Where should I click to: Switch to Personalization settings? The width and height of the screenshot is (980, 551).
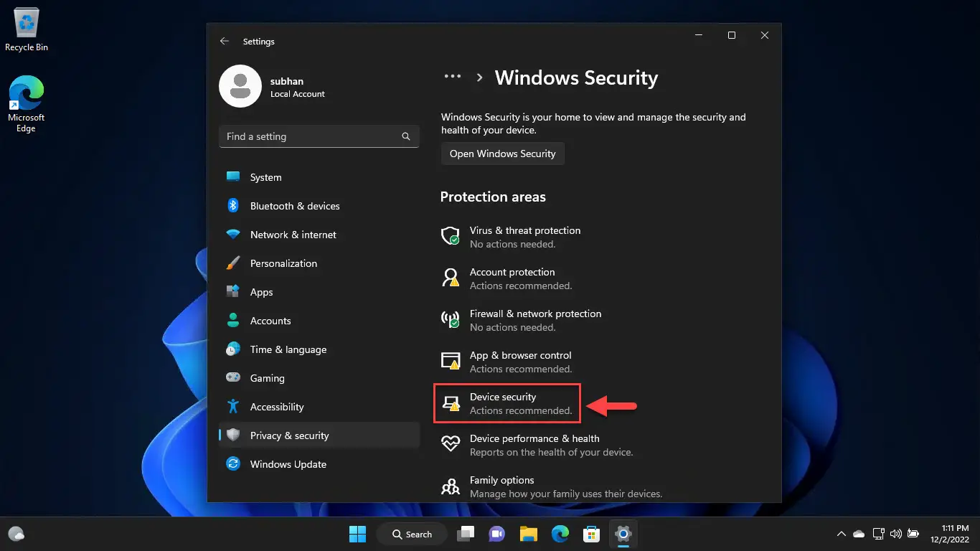coord(319,263)
